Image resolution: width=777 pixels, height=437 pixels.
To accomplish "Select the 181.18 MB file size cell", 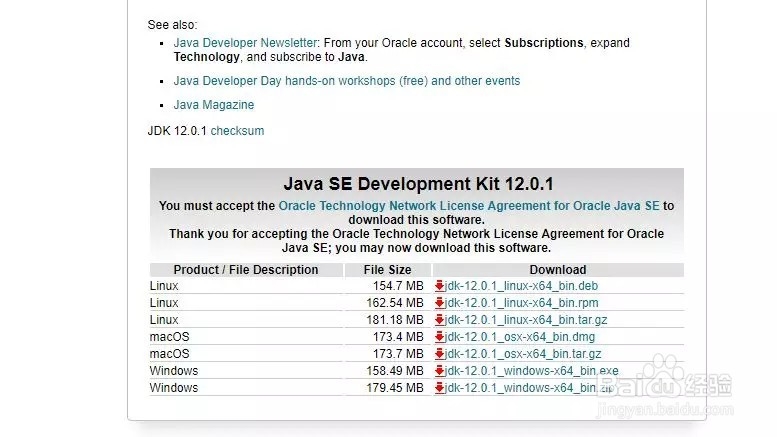I will click(x=395, y=320).
